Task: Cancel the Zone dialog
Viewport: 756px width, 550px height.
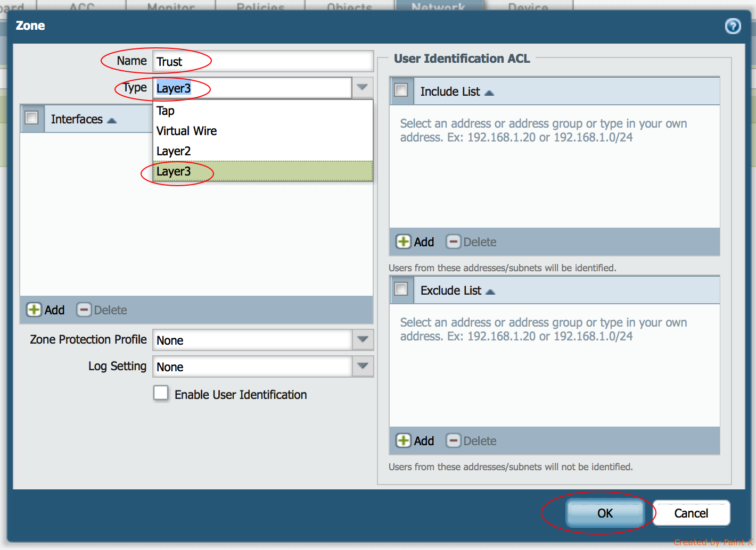Action: click(691, 513)
